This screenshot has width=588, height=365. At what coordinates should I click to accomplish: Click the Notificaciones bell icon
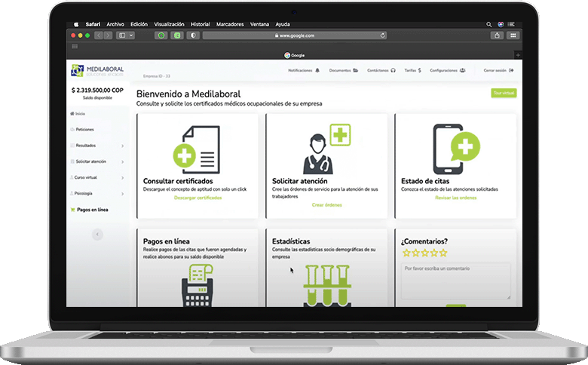tap(317, 70)
